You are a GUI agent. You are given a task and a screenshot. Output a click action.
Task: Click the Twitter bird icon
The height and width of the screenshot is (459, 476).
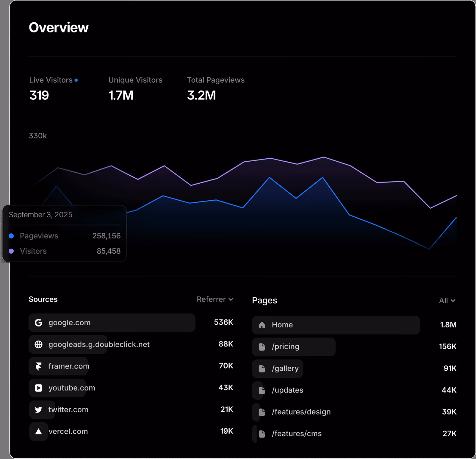[38, 410]
